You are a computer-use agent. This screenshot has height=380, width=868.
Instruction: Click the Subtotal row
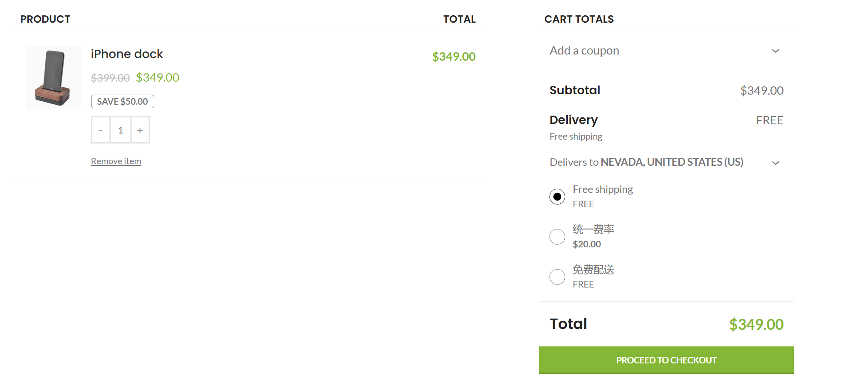[575, 90]
